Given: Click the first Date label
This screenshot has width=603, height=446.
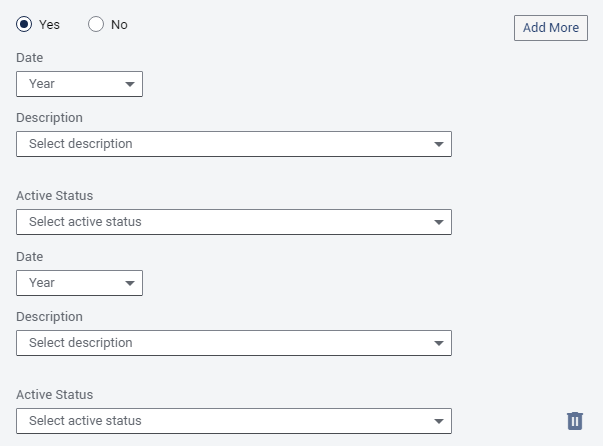Looking at the screenshot, I should [x=30, y=58].
